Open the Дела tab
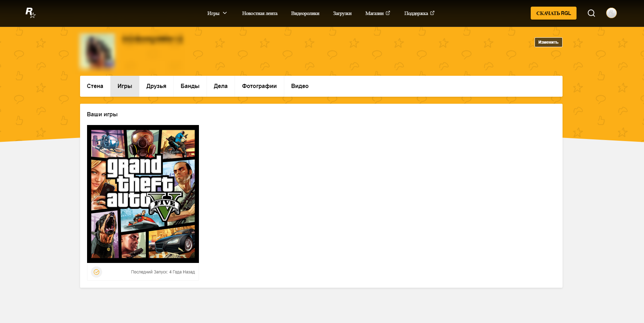Viewport: 644px width, 323px height. [x=221, y=86]
